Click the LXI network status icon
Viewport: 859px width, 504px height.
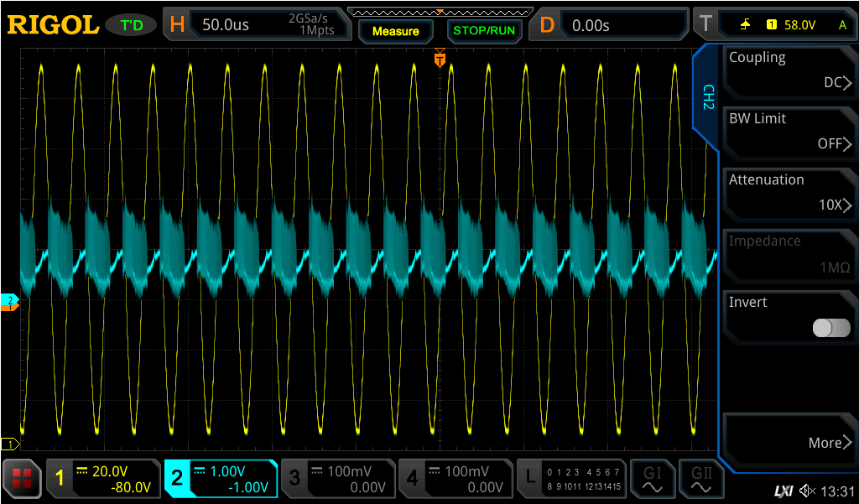point(784,491)
